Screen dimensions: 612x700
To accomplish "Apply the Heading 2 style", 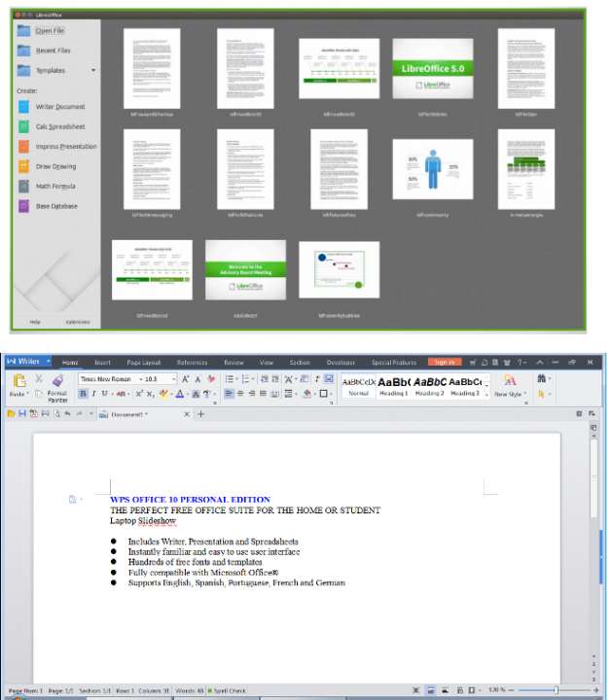I will tap(429, 386).
